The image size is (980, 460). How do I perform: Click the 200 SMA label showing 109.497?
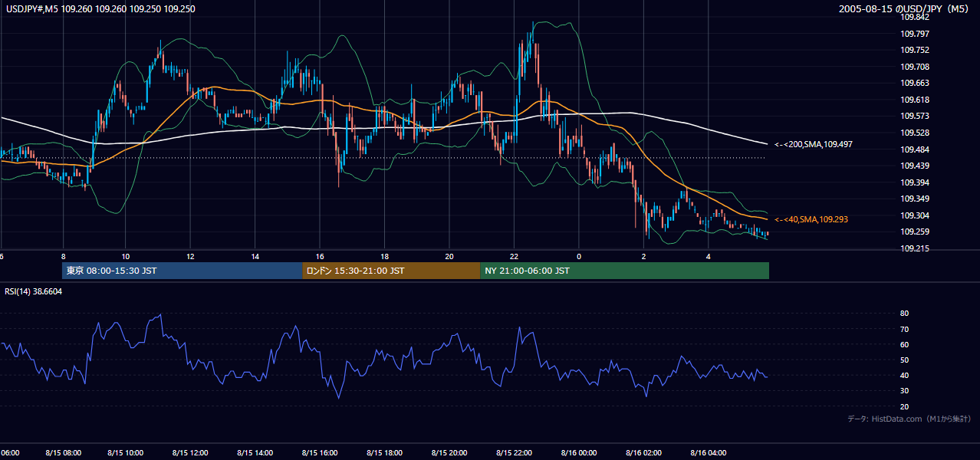pyautogui.click(x=813, y=144)
